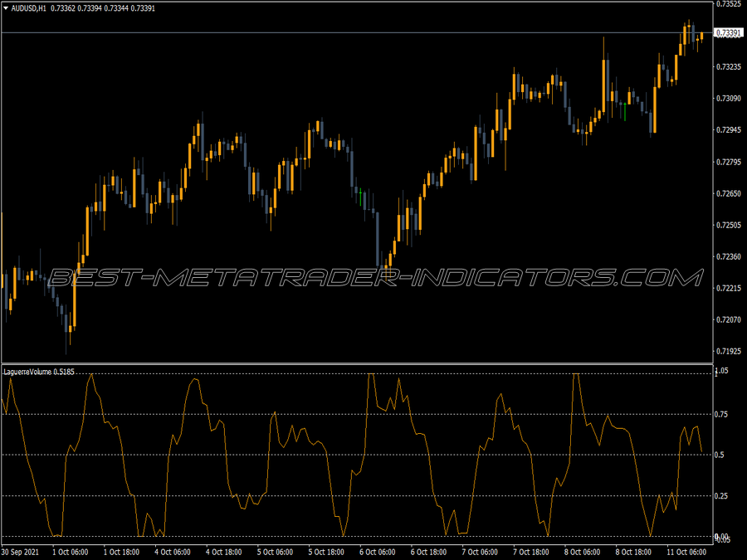747x560 pixels.
Task: Click the 0.73235 price axis label
Action: 729,66
